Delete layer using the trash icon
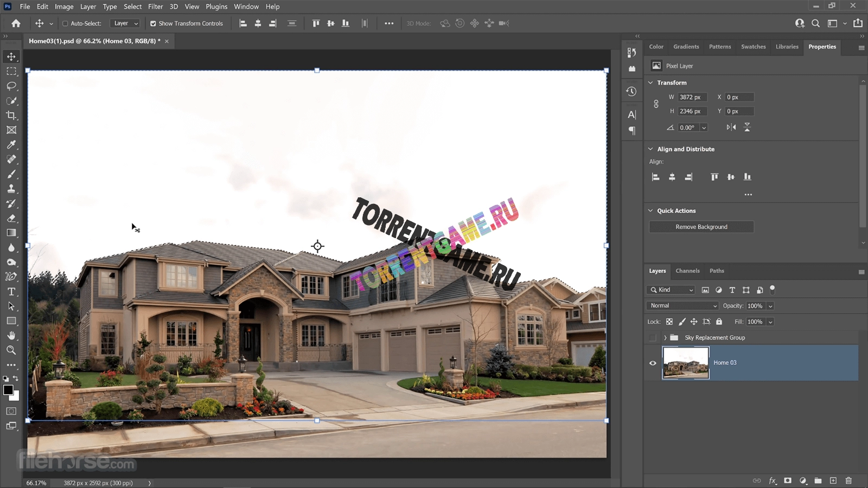This screenshot has width=868, height=488. coord(848,480)
